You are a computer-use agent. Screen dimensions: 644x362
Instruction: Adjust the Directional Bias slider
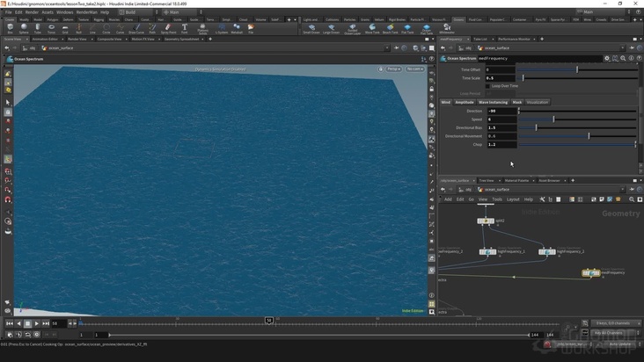(577, 128)
